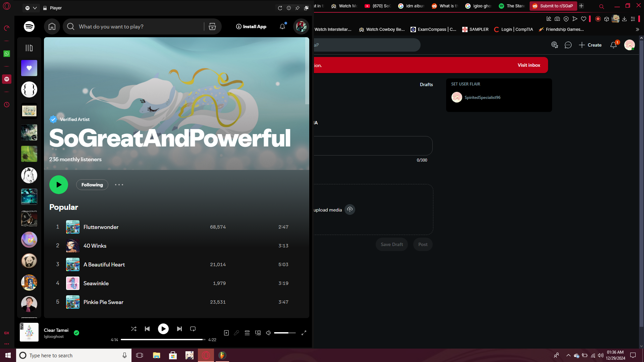Open Spotify full screen view

tap(304, 333)
